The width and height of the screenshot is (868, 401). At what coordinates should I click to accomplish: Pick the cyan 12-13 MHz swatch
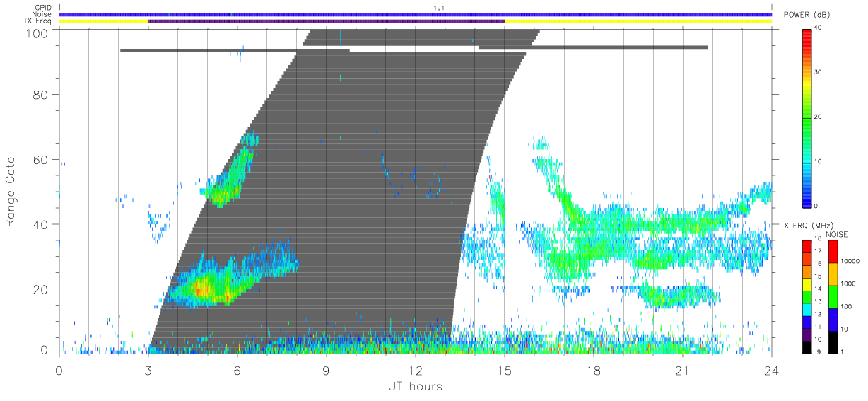pos(807,310)
